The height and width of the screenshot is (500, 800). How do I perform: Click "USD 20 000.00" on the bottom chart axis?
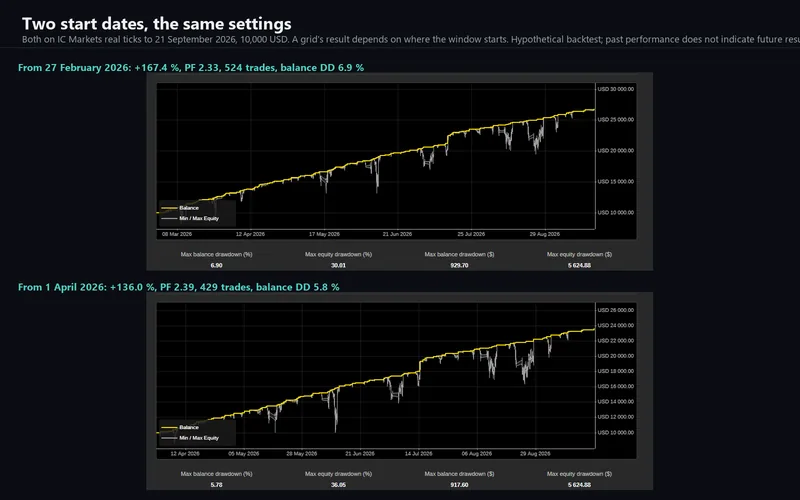pos(616,356)
